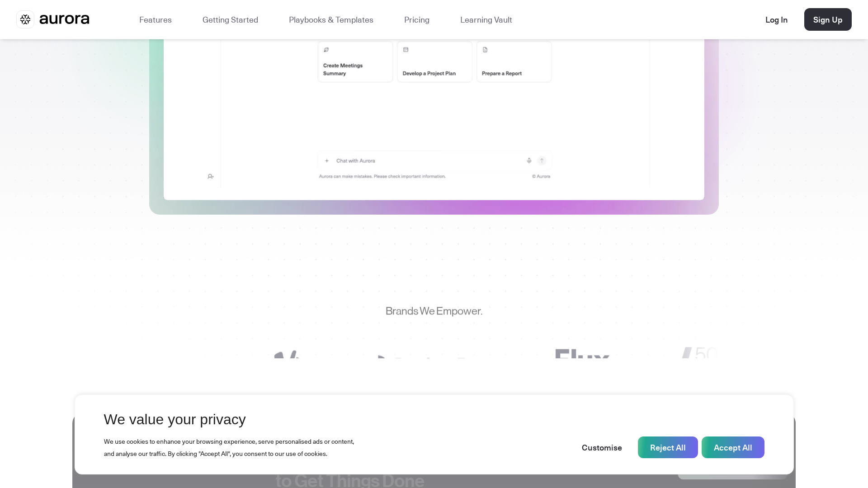868x488 pixels.
Task: Click the add user icon in sidebar
Action: (211, 176)
